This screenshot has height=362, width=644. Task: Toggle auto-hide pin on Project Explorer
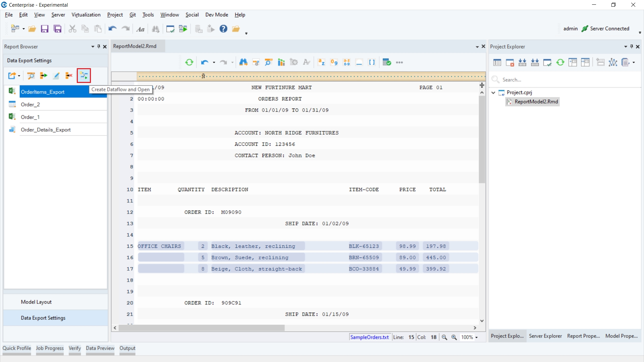[632, 47]
